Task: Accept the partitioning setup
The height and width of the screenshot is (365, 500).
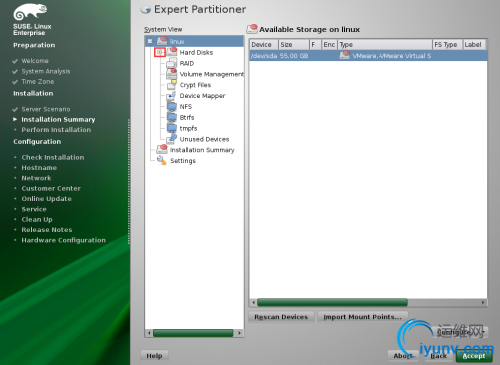Action: point(474,356)
